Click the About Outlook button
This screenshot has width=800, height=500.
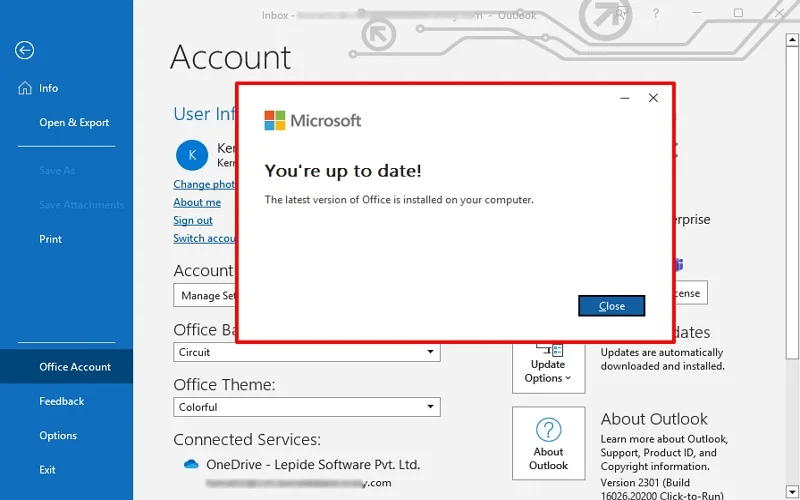click(548, 443)
